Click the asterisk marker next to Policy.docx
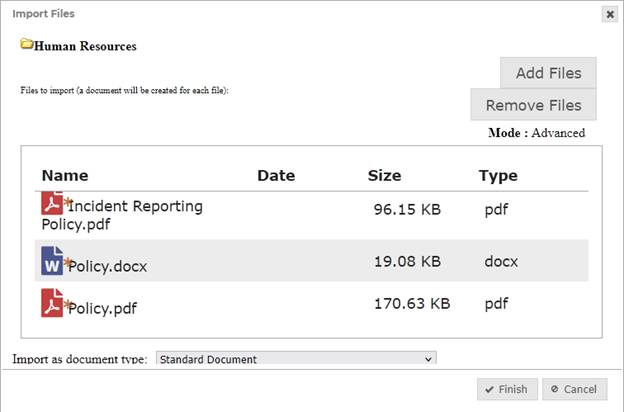 tap(68, 262)
